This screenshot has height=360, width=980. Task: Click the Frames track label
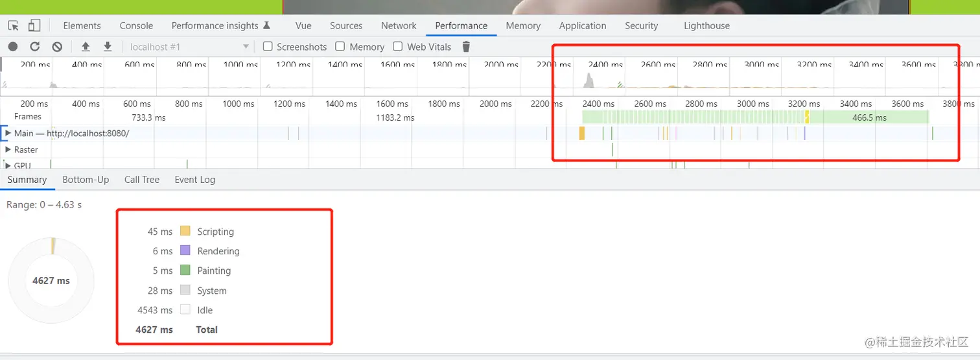tap(28, 116)
